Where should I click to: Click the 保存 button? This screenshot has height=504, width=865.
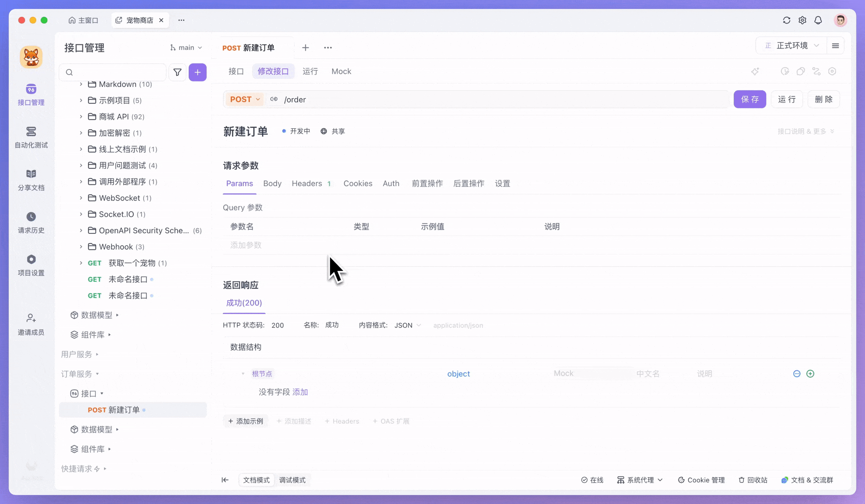(x=750, y=99)
